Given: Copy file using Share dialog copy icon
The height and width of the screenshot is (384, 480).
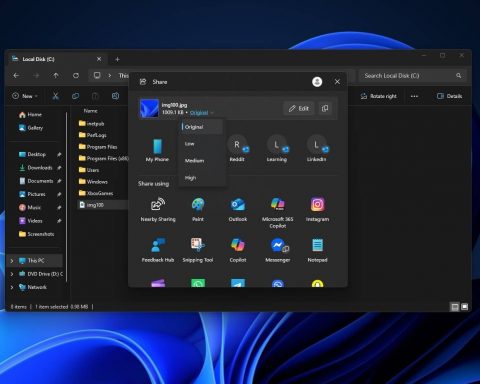Looking at the screenshot, I should [325, 108].
